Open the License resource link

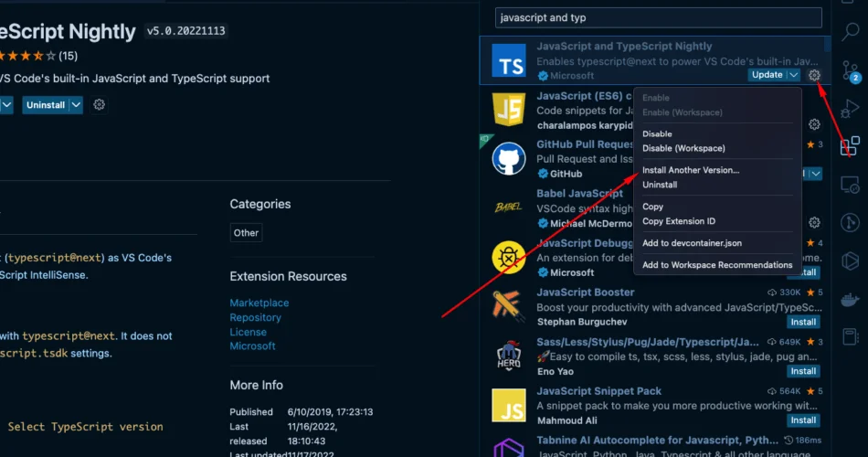pyautogui.click(x=248, y=332)
